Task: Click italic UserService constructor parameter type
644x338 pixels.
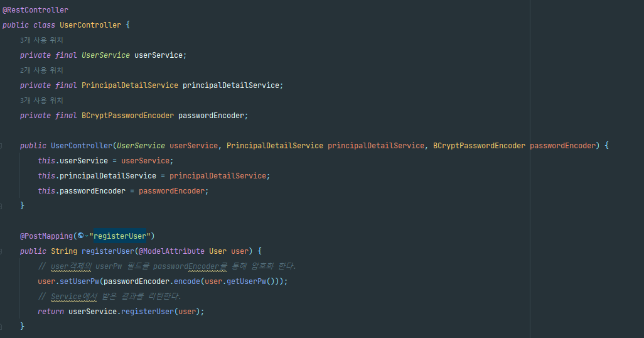Action: (x=141, y=146)
